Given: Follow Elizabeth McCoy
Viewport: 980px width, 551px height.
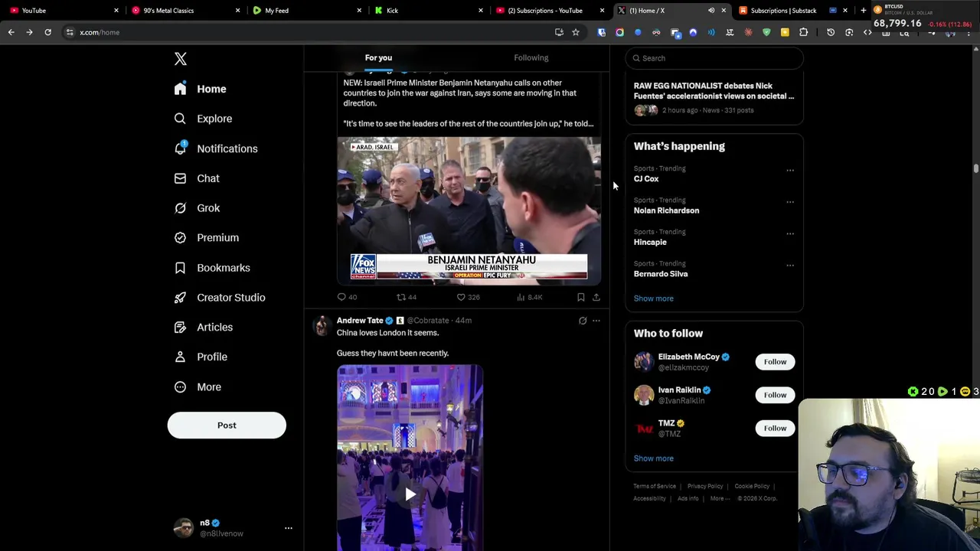Looking at the screenshot, I should coord(775,362).
